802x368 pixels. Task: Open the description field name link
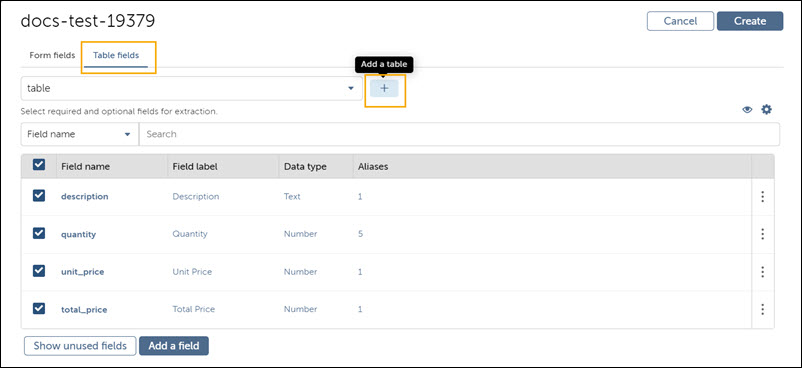pos(84,197)
